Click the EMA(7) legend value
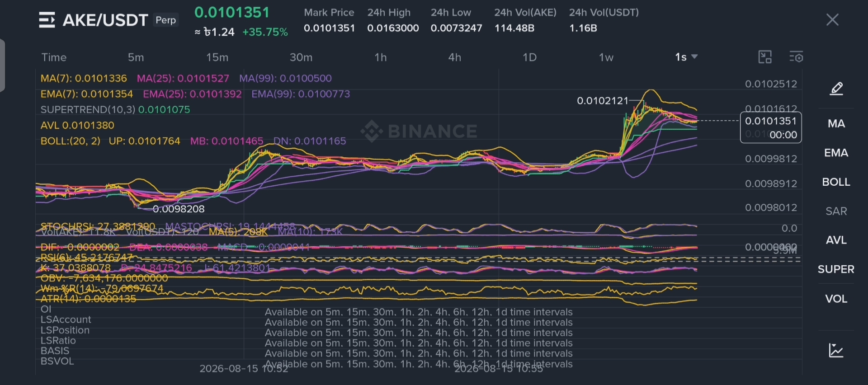 [87, 94]
